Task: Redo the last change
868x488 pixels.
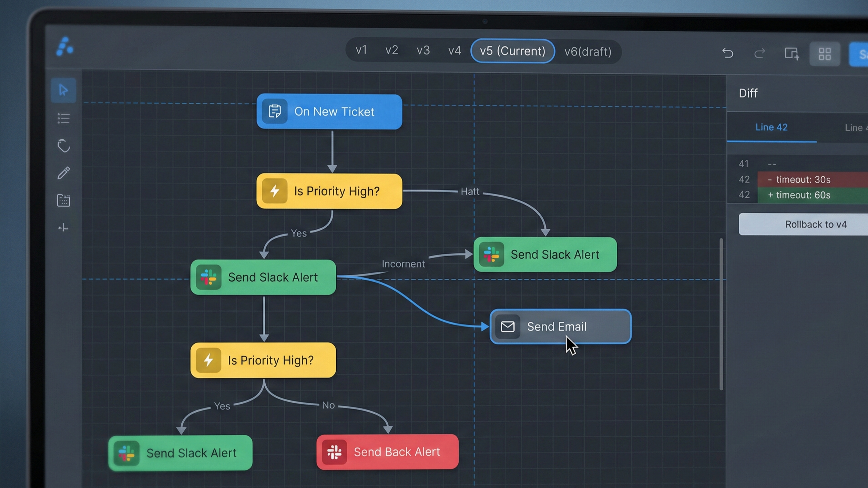Action: pyautogui.click(x=759, y=53)
